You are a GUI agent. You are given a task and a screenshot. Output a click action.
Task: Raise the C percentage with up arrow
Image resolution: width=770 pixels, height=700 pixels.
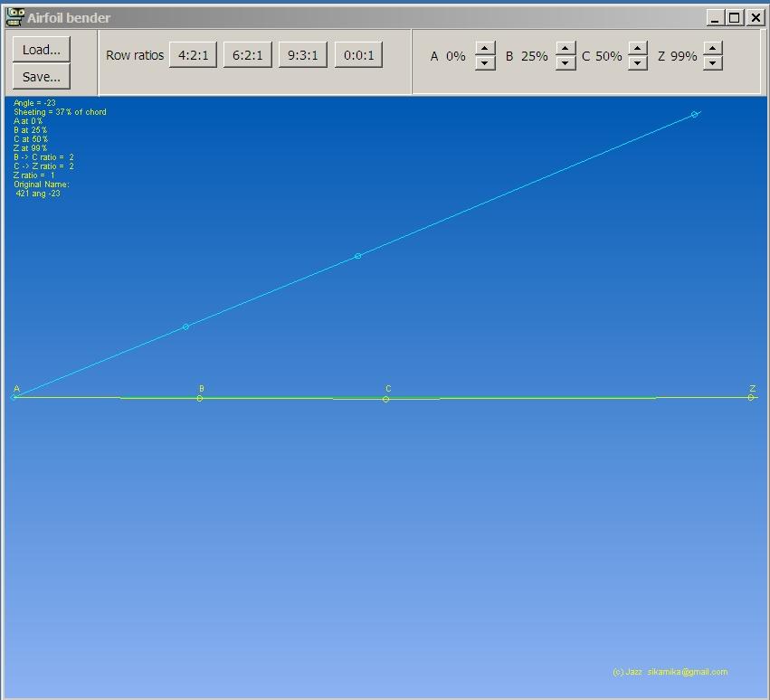pyautogui.click(x=638, y=49)
